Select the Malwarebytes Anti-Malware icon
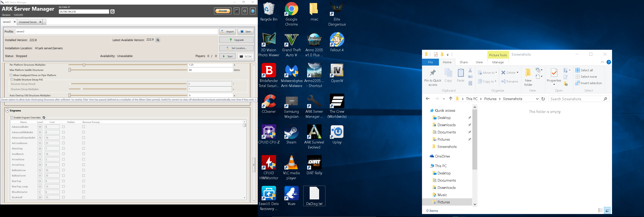644x217 pixels. click(x=291, y=75)
